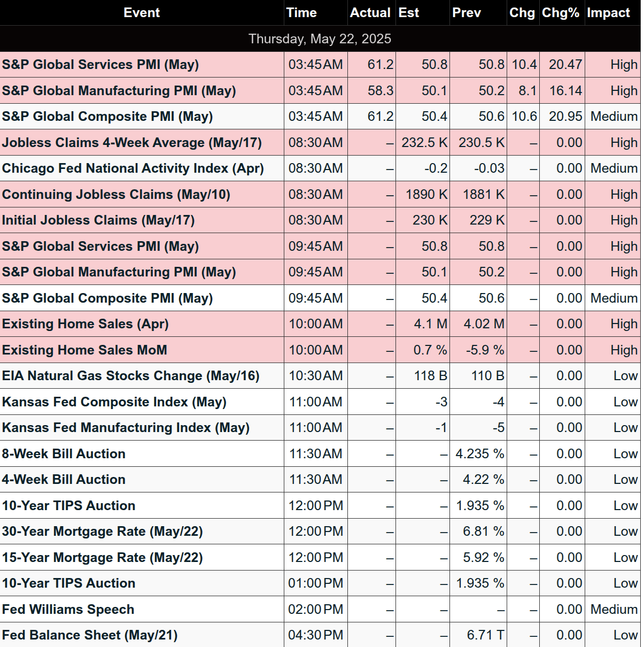644x647 pixels.
Task: Click Kansas Fed Manufacturing Index (May)
Action: (126, 428)
